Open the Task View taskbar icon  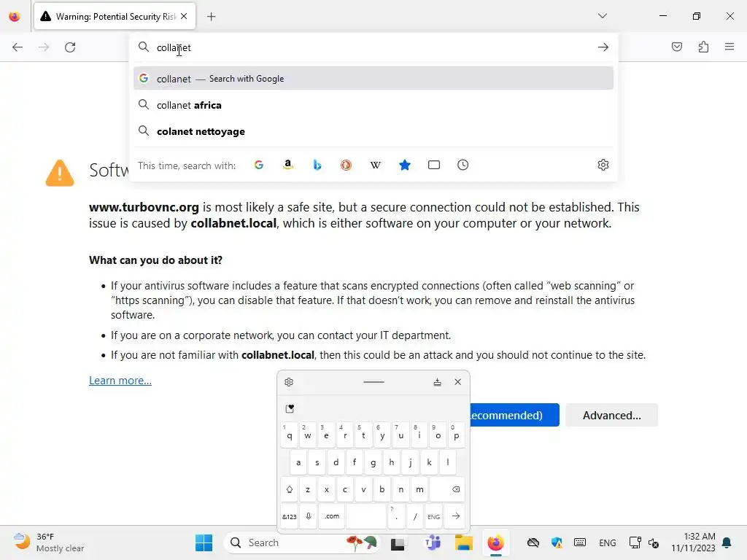point(398,542)
